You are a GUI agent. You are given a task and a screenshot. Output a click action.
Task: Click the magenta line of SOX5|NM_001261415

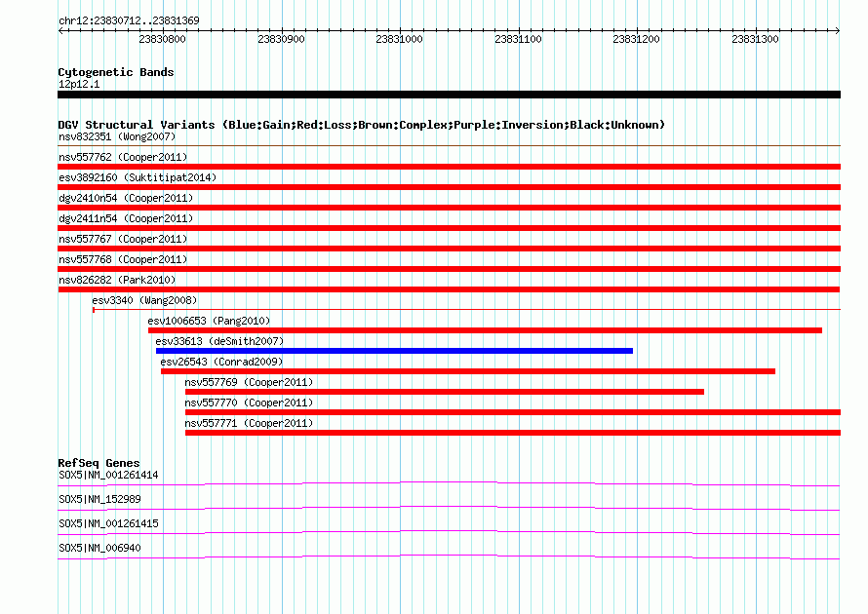(x=449, y=533)
